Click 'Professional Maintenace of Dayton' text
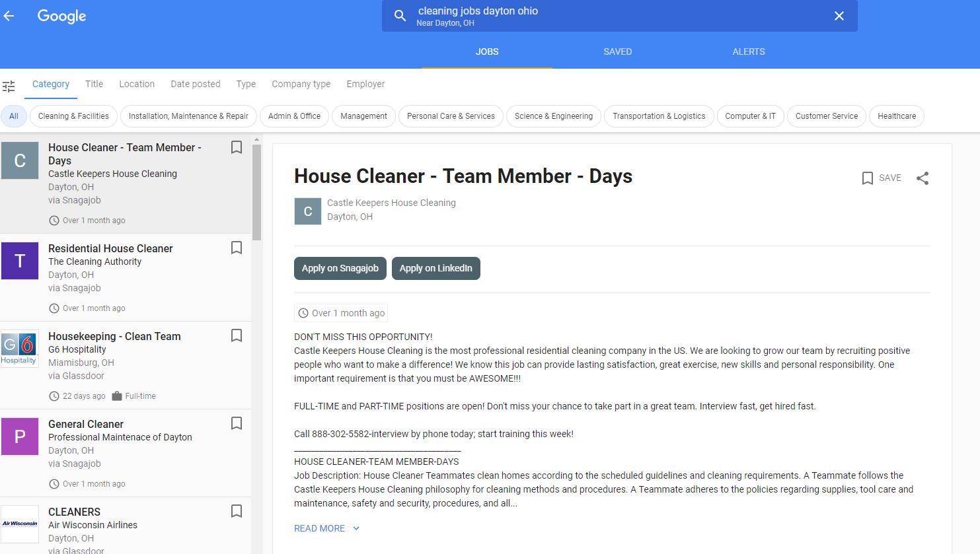Image resolution: width=980 pixels, height=554 pixels. (x=120, y=437)
